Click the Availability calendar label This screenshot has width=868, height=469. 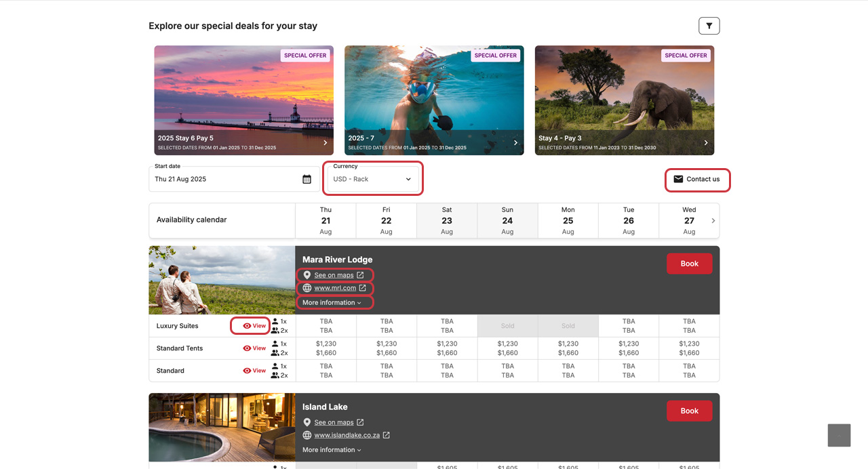pos(191,220)
